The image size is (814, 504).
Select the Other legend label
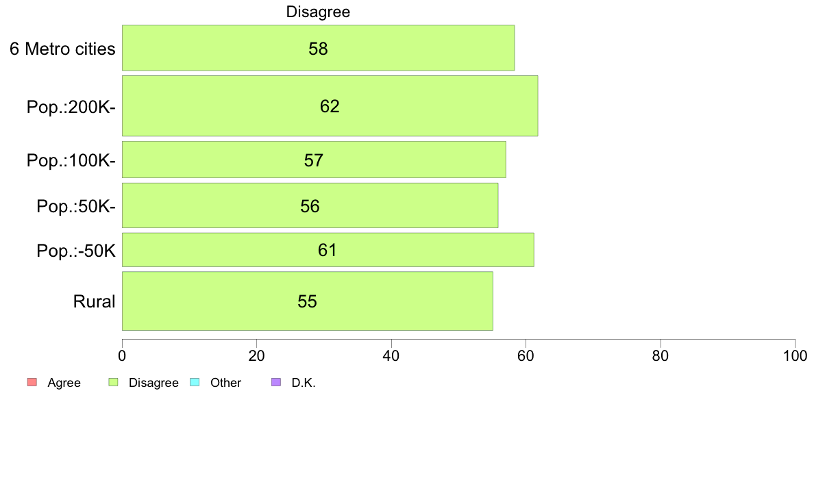point(226,383)
